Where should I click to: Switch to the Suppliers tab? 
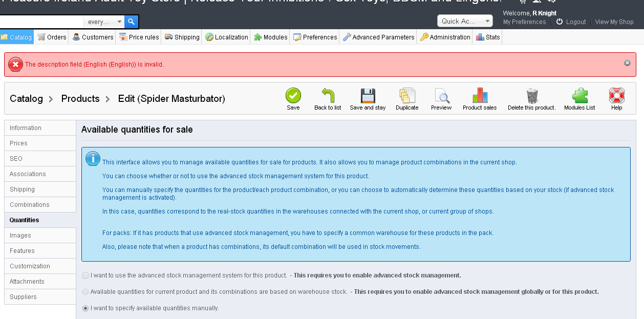[40, 297]
